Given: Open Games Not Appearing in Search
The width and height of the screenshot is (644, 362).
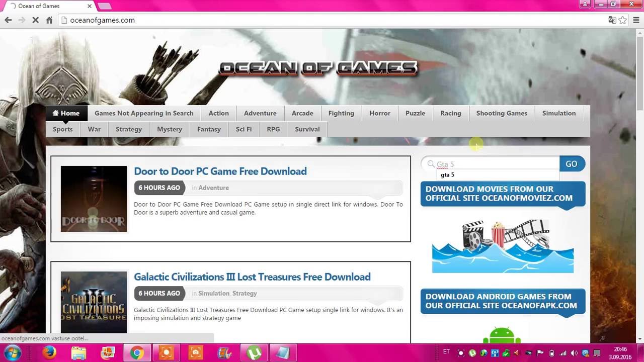Looking at the screenshot, I should [144, 113].
